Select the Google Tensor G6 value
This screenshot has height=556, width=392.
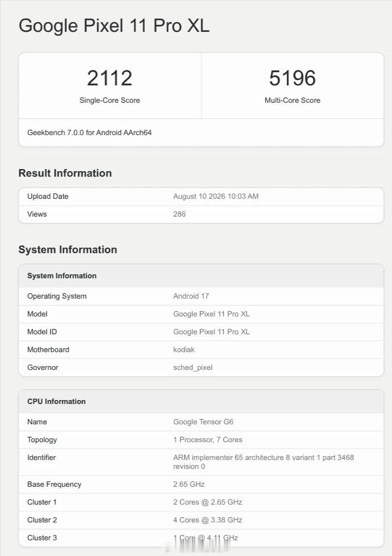coord(203,422)
